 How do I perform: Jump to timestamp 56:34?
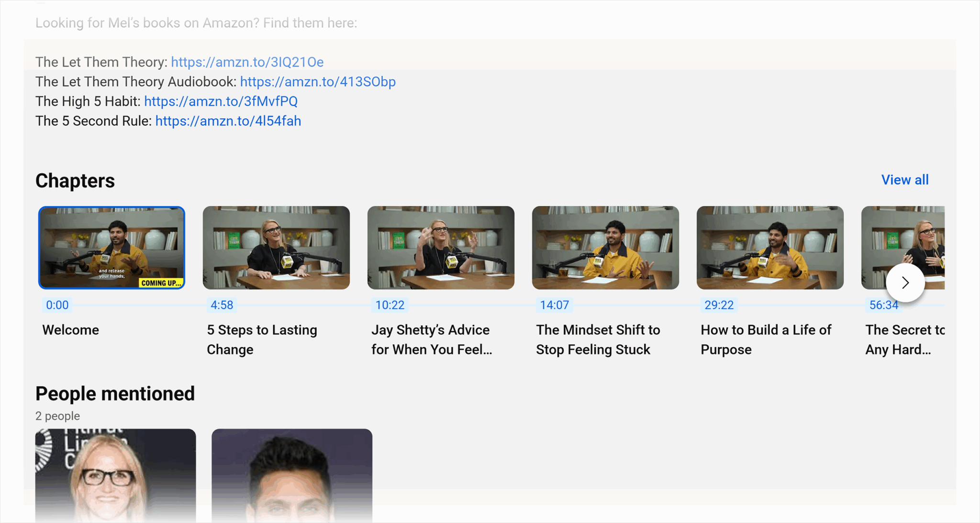(x=883, y=305)
